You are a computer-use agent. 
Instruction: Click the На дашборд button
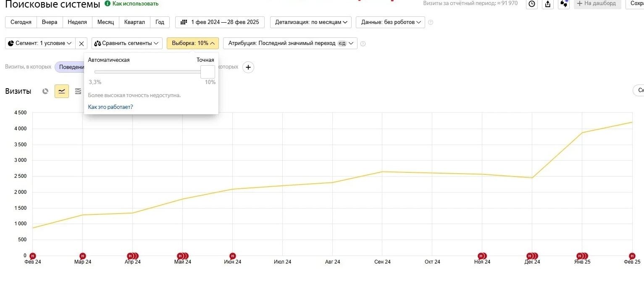(x=597, y=3)
